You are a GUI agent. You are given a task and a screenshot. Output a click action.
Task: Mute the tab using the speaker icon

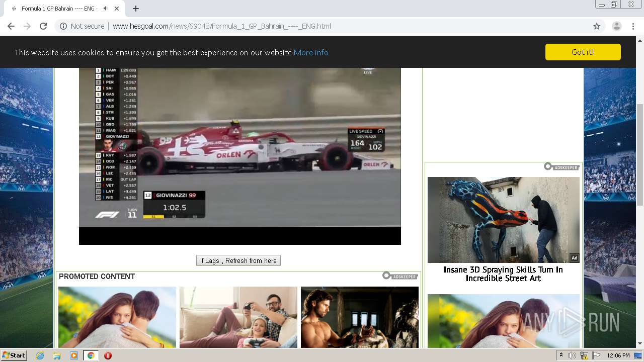[x=106, y=9]
